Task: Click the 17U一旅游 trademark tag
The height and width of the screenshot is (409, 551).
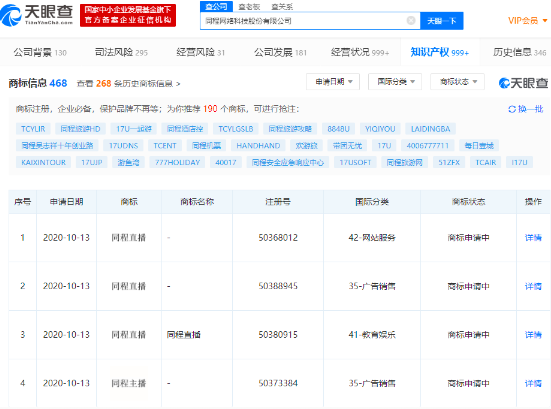Action: 134,129
